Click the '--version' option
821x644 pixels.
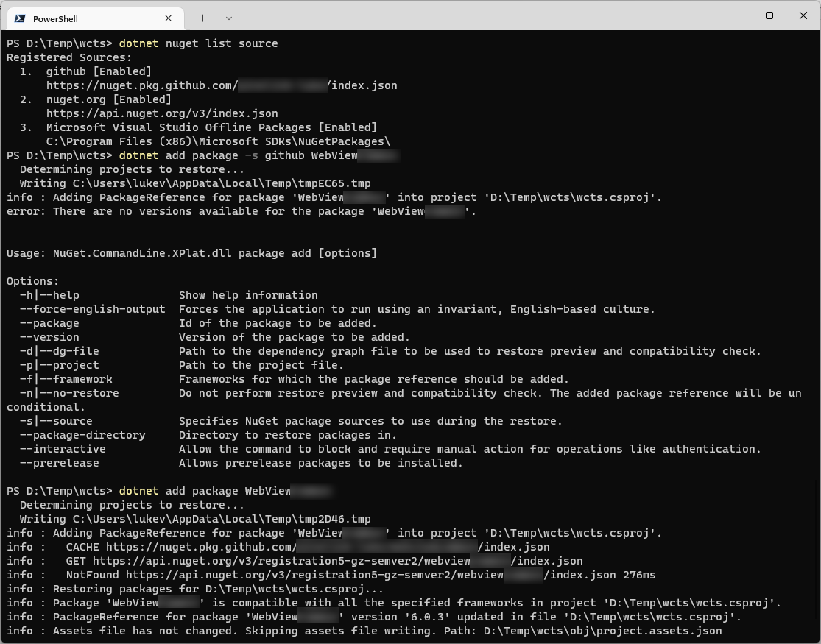click(x=49, y=337)
